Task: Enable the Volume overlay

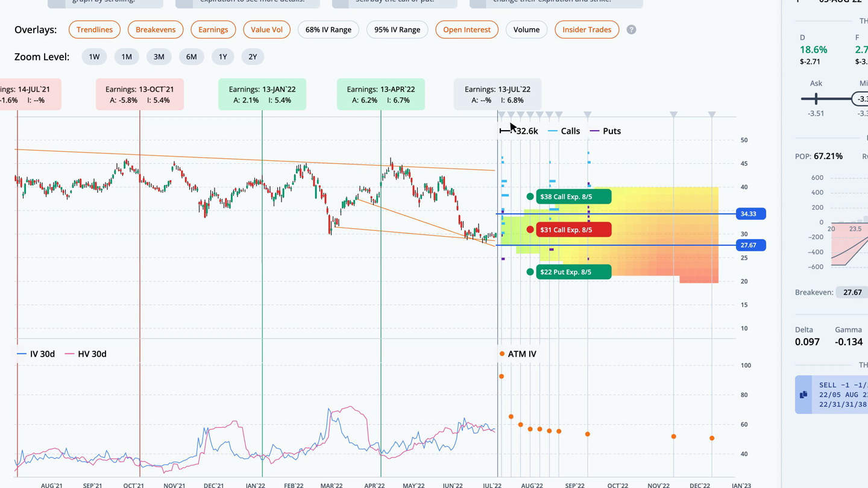Action: click(x=526, y=30)
